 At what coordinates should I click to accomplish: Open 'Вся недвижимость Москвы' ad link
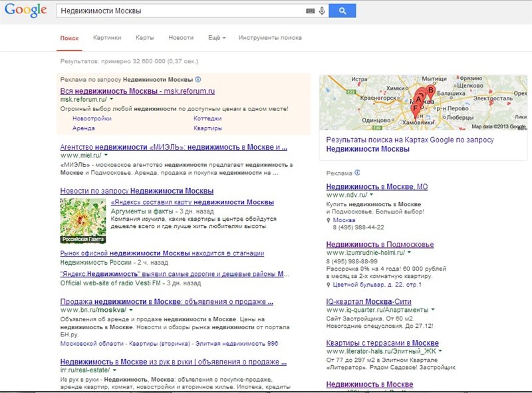tap(138, 91)
